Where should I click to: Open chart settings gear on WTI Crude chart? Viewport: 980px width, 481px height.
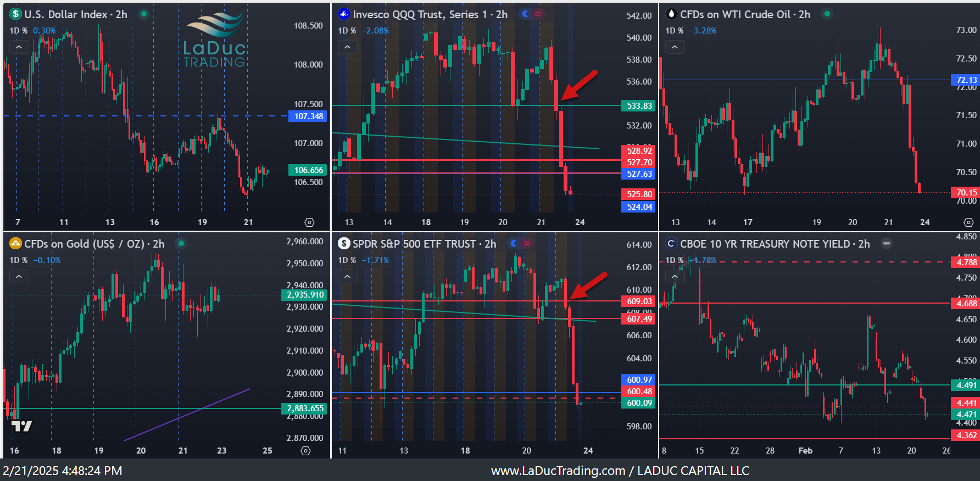click(968, 222)
